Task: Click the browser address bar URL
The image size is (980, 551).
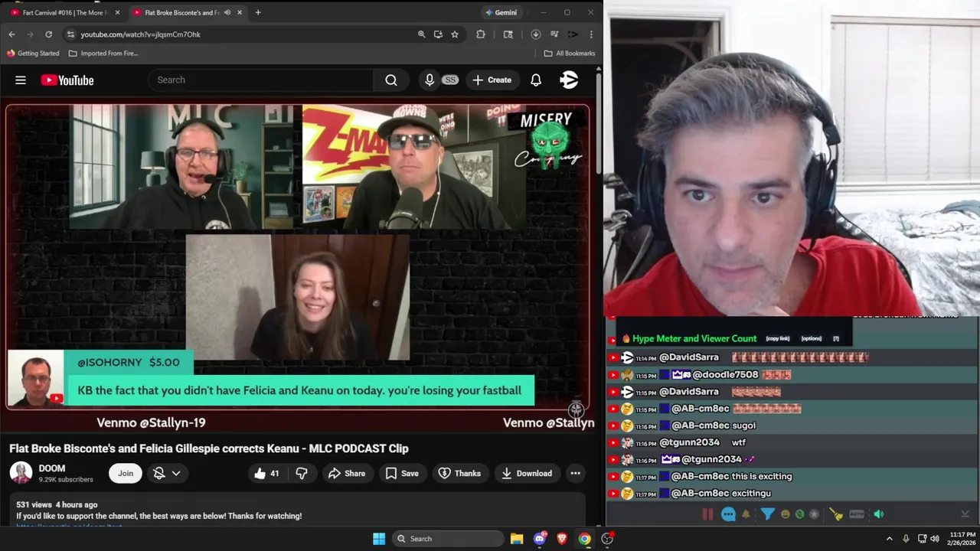Action: click(141, 34)
